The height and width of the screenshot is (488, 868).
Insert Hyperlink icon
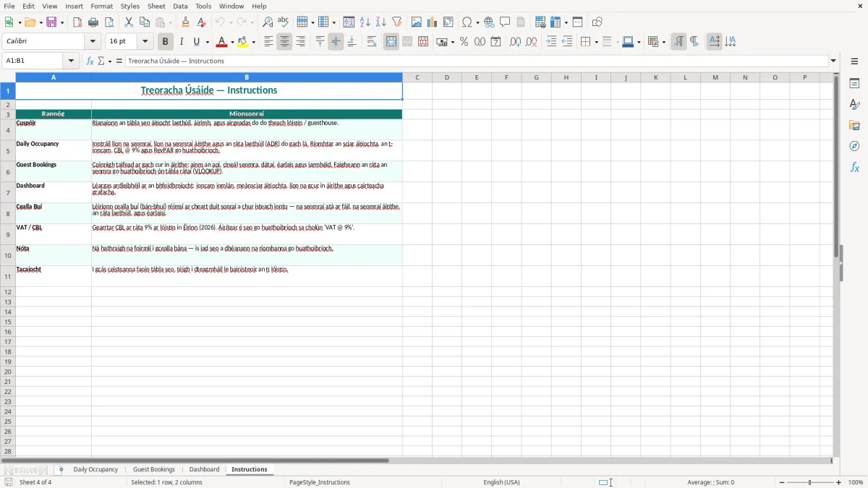489,22
